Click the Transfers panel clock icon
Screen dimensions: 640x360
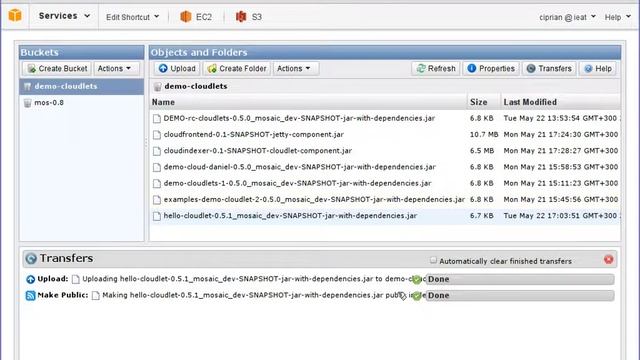click(x=31, y=258)
